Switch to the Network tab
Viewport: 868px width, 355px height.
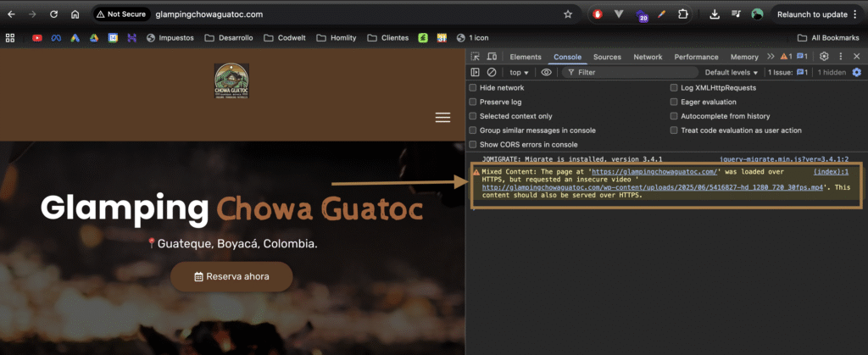[x=648, y=57]
